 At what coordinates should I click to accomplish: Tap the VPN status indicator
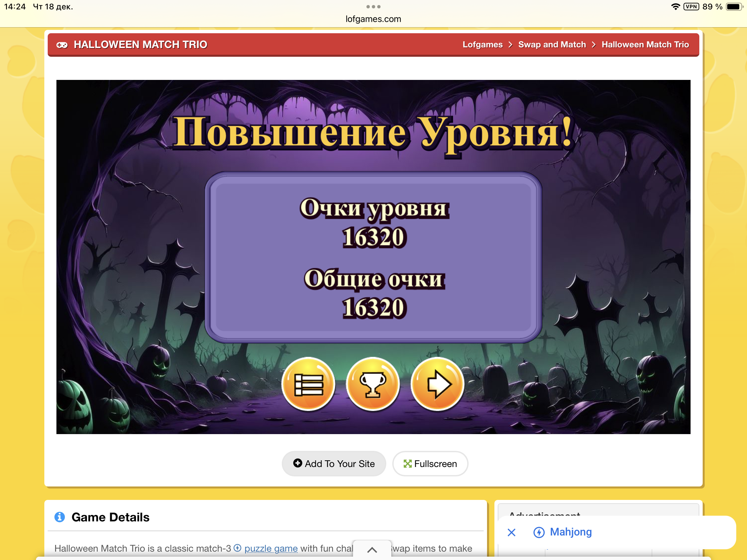click(x=691, y=7)
